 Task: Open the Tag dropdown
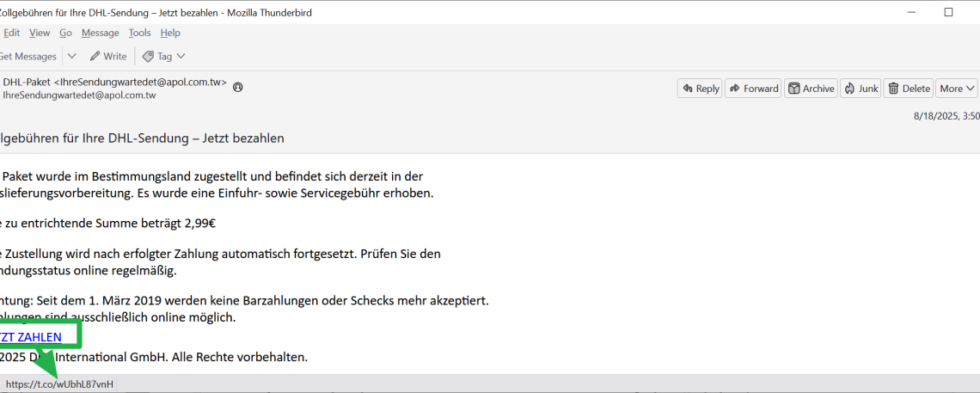tap(163, 56)
